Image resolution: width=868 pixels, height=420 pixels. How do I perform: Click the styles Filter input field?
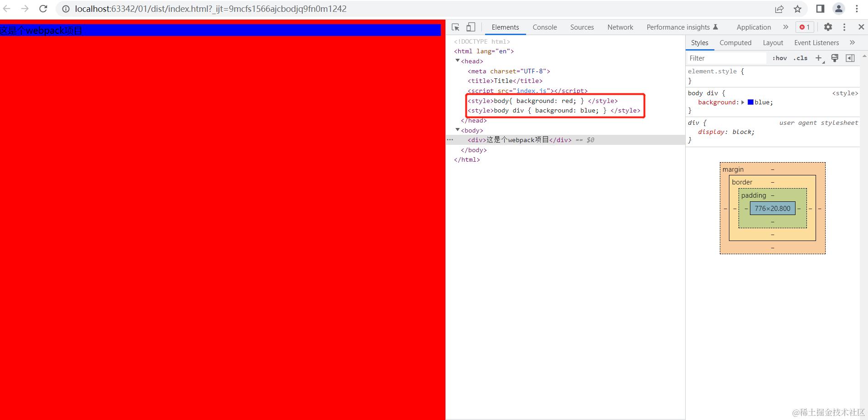727,58
